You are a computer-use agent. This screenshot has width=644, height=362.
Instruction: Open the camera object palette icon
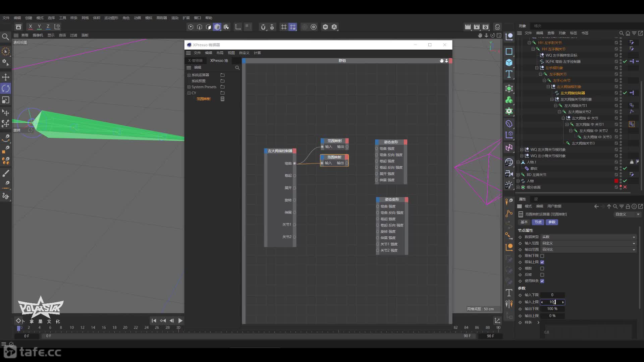[x=509, y=174]
